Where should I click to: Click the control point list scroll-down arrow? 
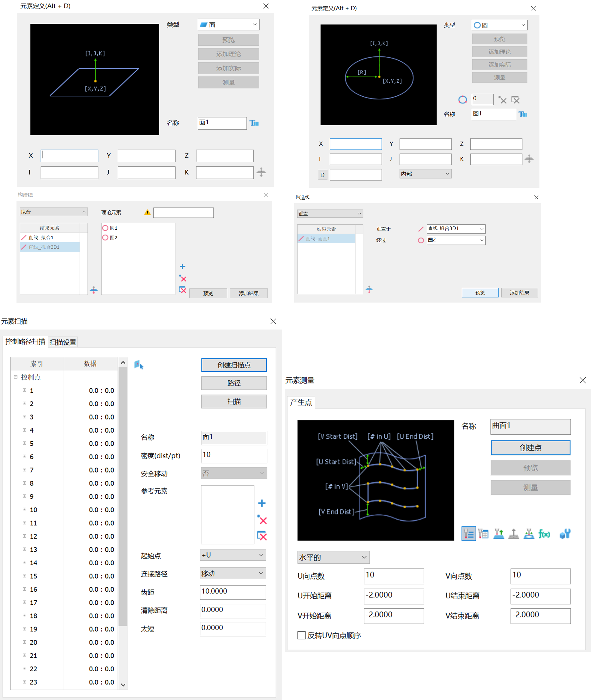point(123,685)
